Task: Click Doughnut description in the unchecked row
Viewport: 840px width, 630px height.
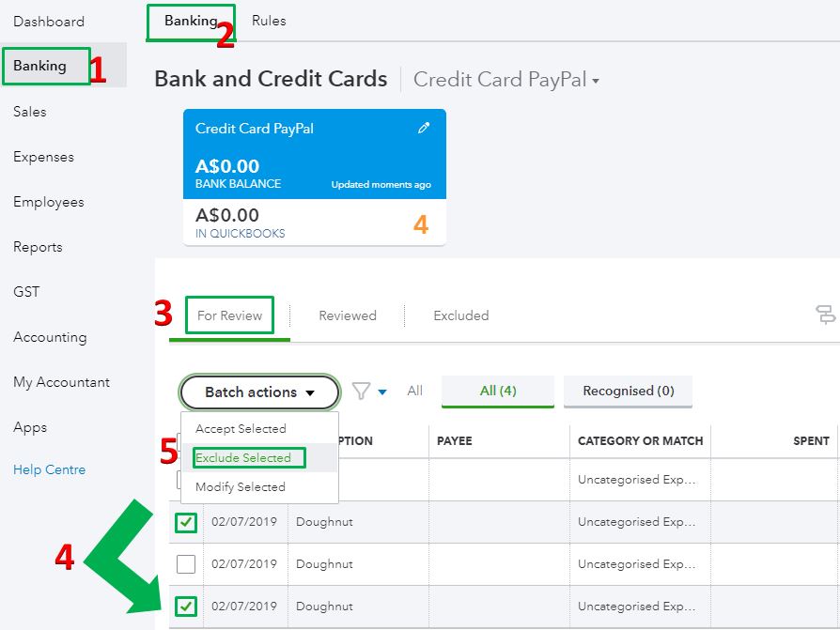Action: pyautogui.click(x=324, y=564)
